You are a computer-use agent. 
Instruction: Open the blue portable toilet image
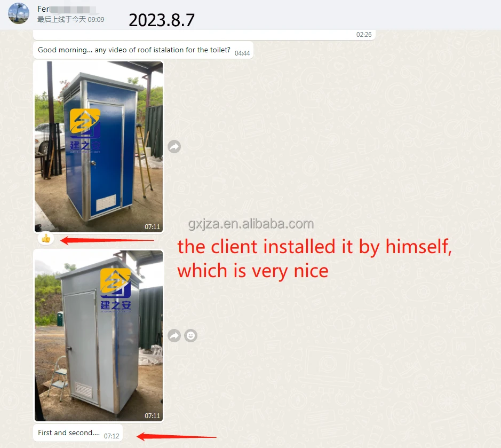tap(99, 147)
